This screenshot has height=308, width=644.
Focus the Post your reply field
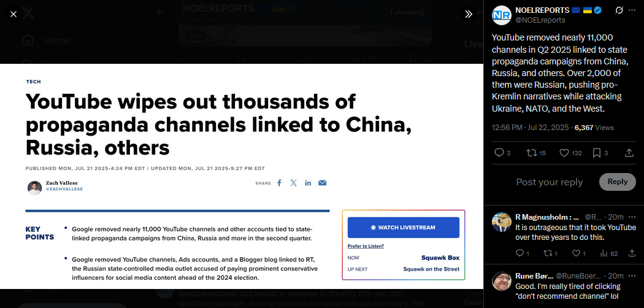(x=549, y=182)
